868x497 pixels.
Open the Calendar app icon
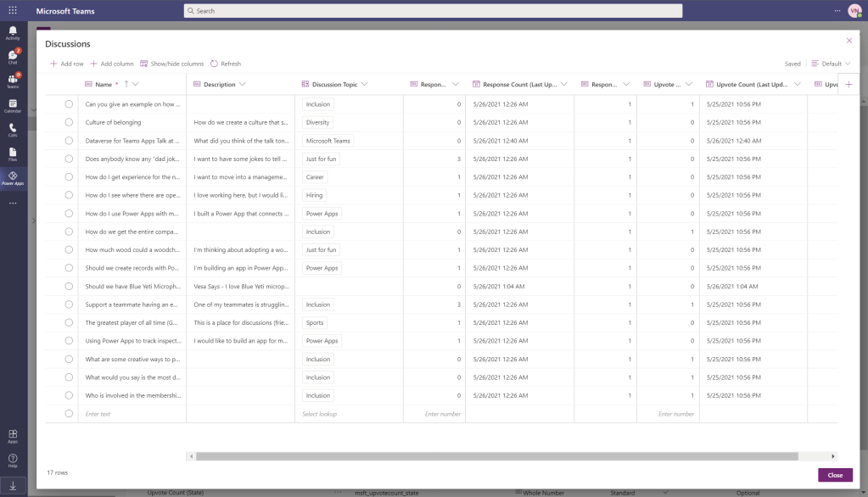(13, 106)
